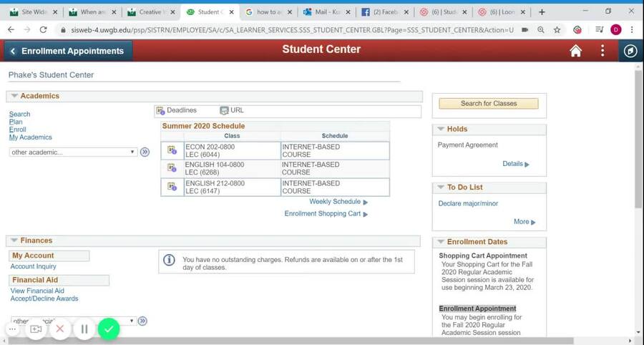Go back to Enrollment Appointments
The width and height of the screenshot is (644, 345).
coord(67,52)
